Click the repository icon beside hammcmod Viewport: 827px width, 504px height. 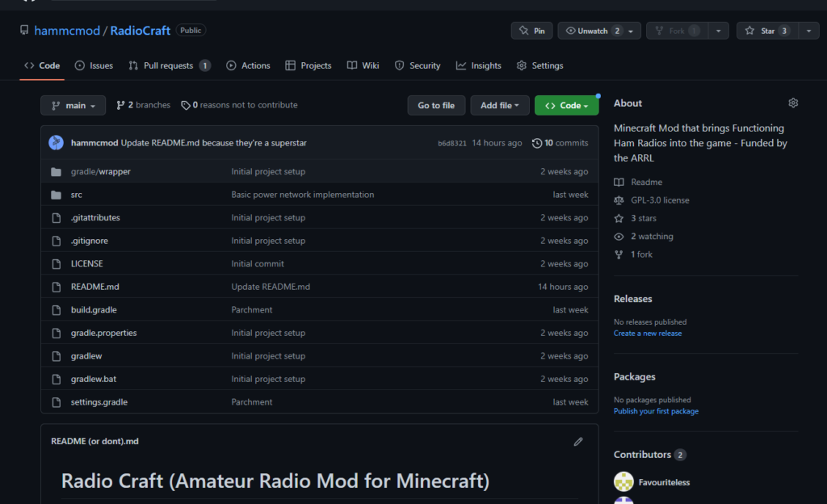[x=24, y=30]
